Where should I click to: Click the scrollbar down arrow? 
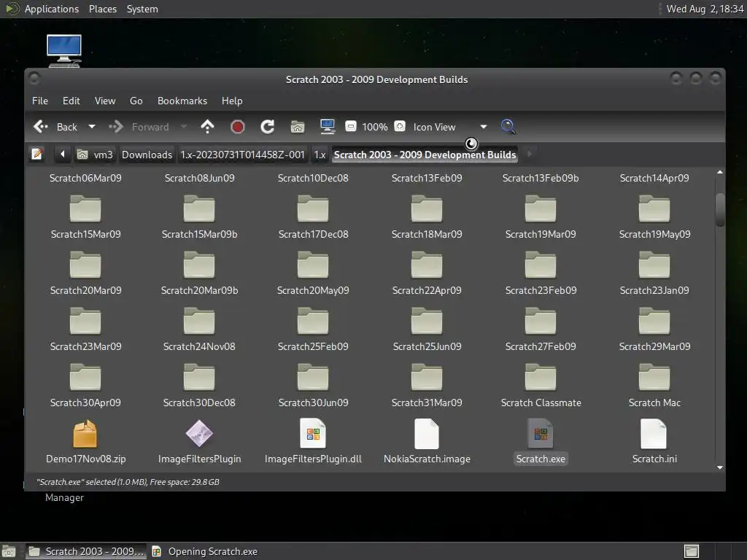click(720, 467)
